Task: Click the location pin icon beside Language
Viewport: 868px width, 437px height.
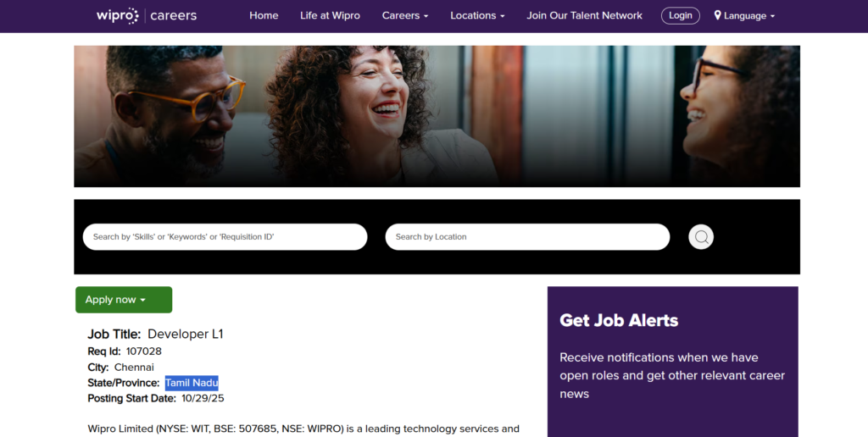Action: [x=717, y=15]
